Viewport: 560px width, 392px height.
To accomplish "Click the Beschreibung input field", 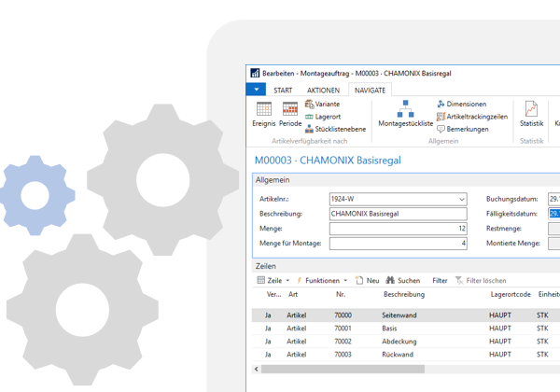I will (x=398, y=214).
